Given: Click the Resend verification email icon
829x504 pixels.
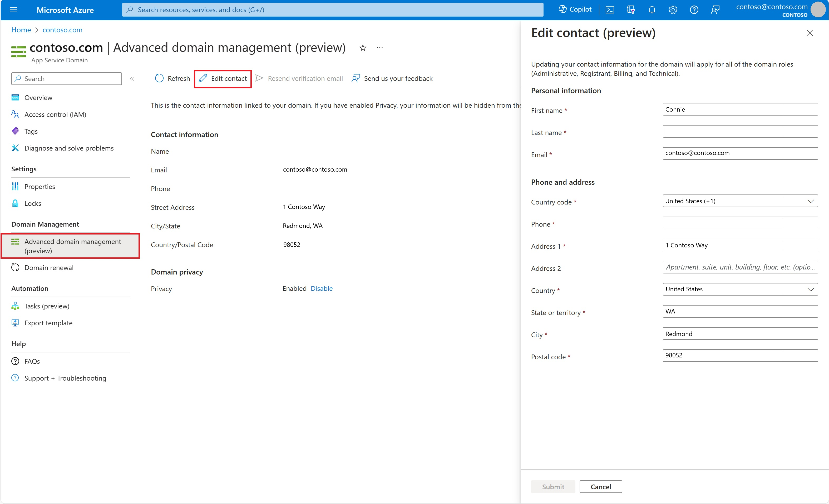Looking at the screenshot, I should (x=259, y=79).
